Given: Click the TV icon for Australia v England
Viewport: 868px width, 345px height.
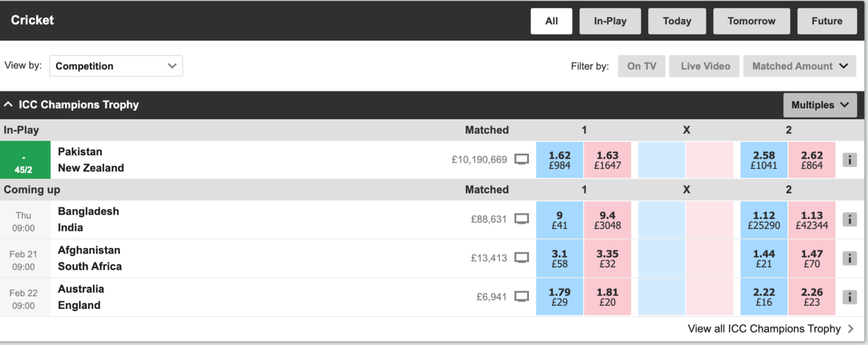Looking at the screenshot, I should pyautogui.click(x=522, y=296).
